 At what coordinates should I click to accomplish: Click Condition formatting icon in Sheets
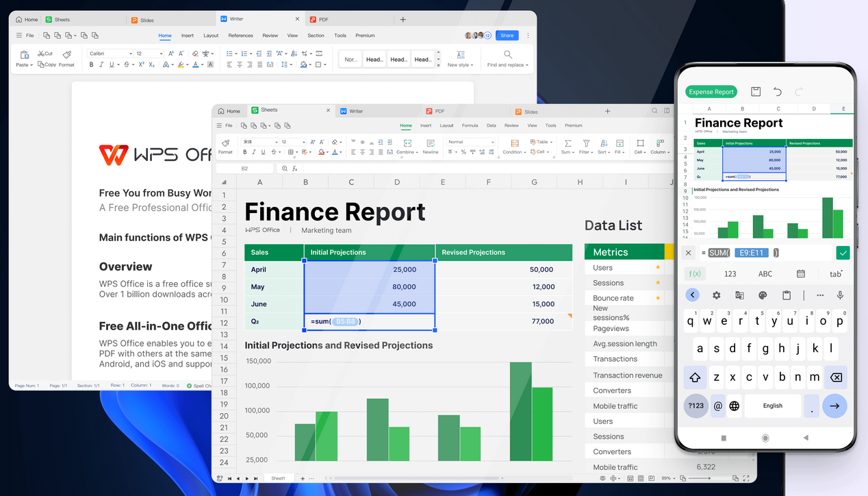tap(515, 143)
